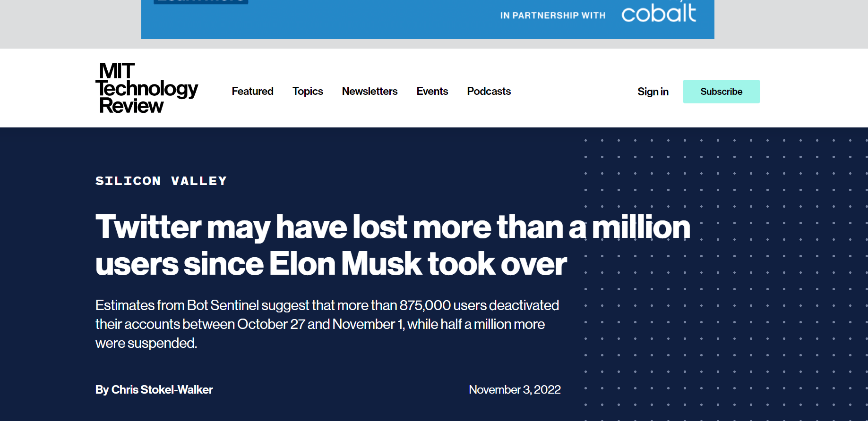Click the November 3, 2022 date
This screenshot has height=421, width=868.
pyautogui.click(x=515, y=390)
